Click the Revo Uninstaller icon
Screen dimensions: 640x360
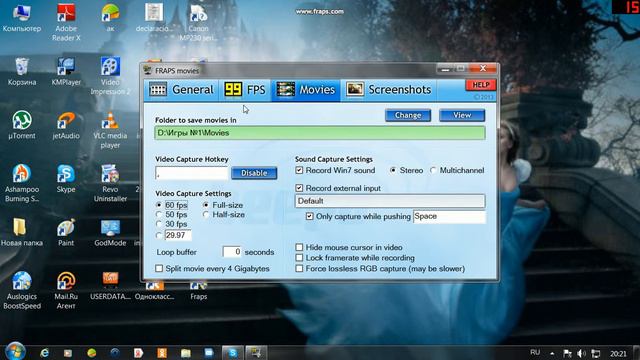pyautogui.click(x=110, y=183)
